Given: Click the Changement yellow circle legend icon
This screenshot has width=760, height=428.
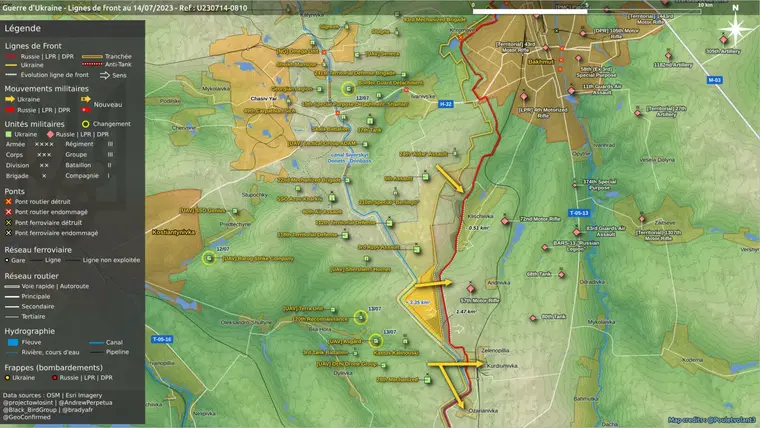Looking at the screenshot, I should coord(85,124).
